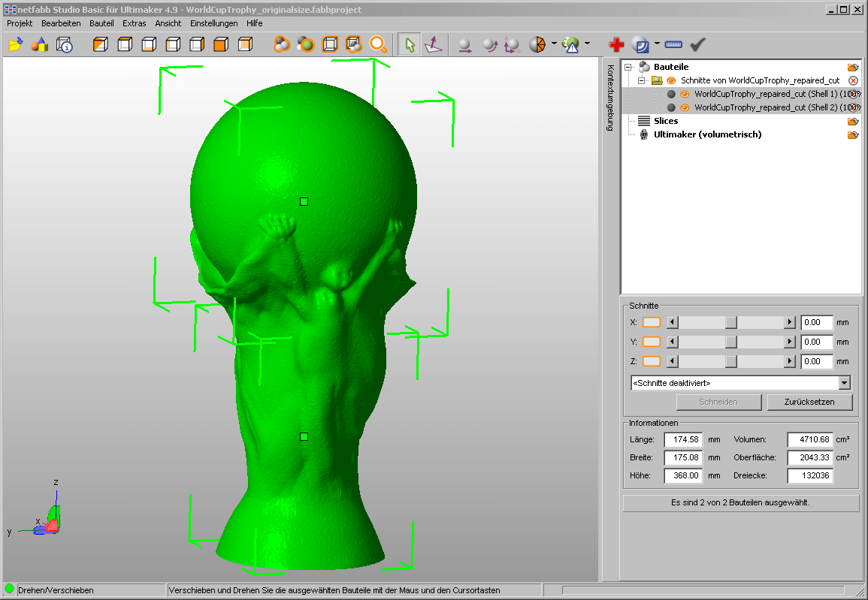Toggle visibility eye of Shell 1 part
868x600 pixels.
685,94
